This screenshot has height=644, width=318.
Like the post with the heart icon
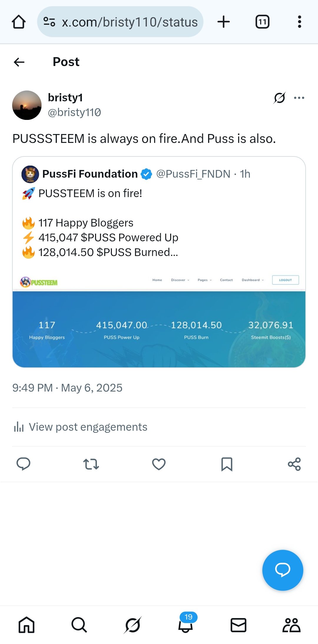point(159,464)
